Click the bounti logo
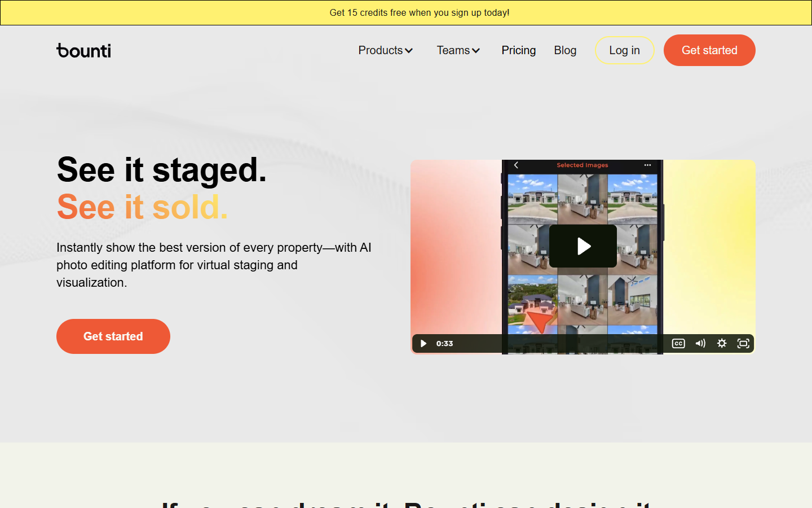 coord(83,50)
